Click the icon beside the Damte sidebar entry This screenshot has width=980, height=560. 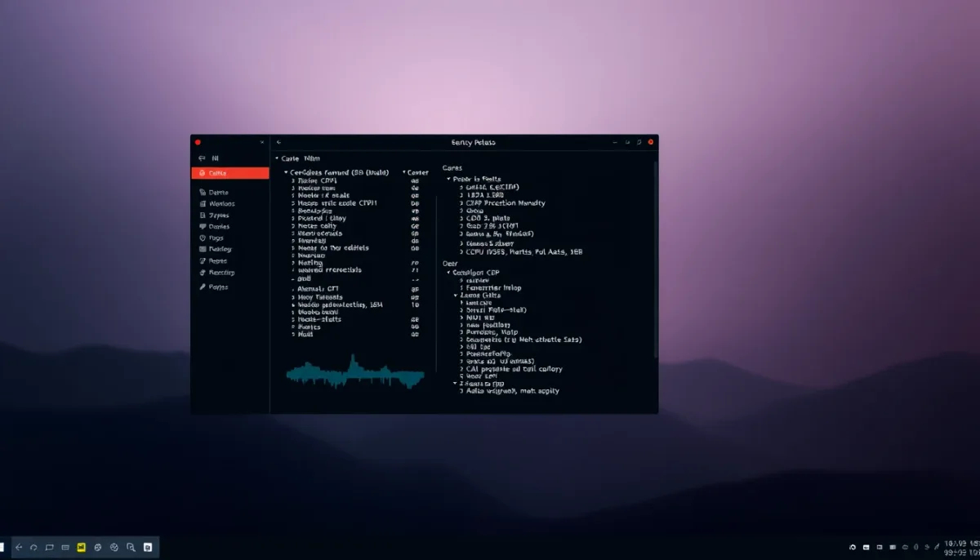202,193
